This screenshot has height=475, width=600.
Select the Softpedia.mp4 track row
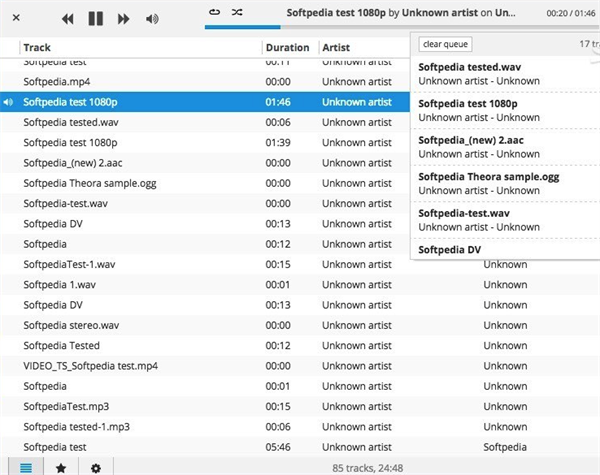click(x=205, y=82)
